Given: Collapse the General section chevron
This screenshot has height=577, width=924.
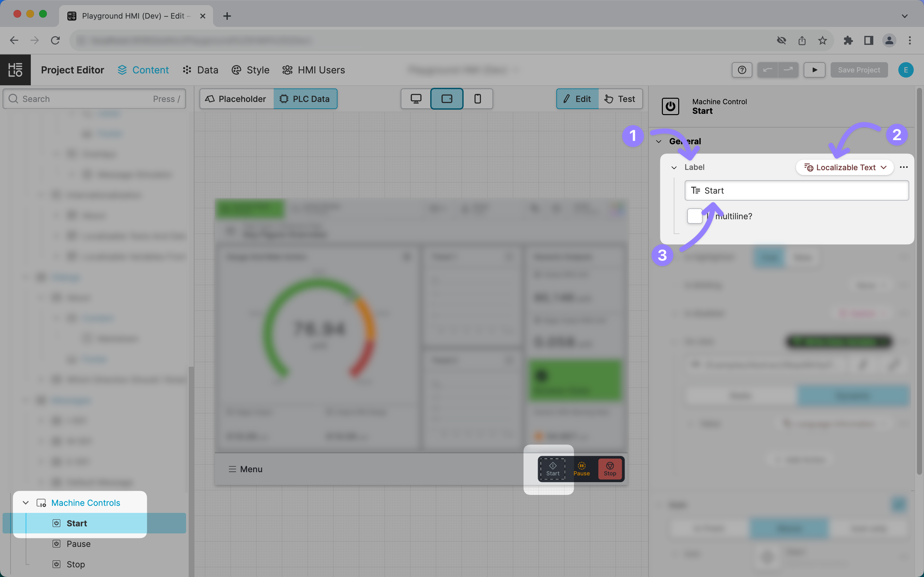Looking at the screenshot, I should [659, 141].
